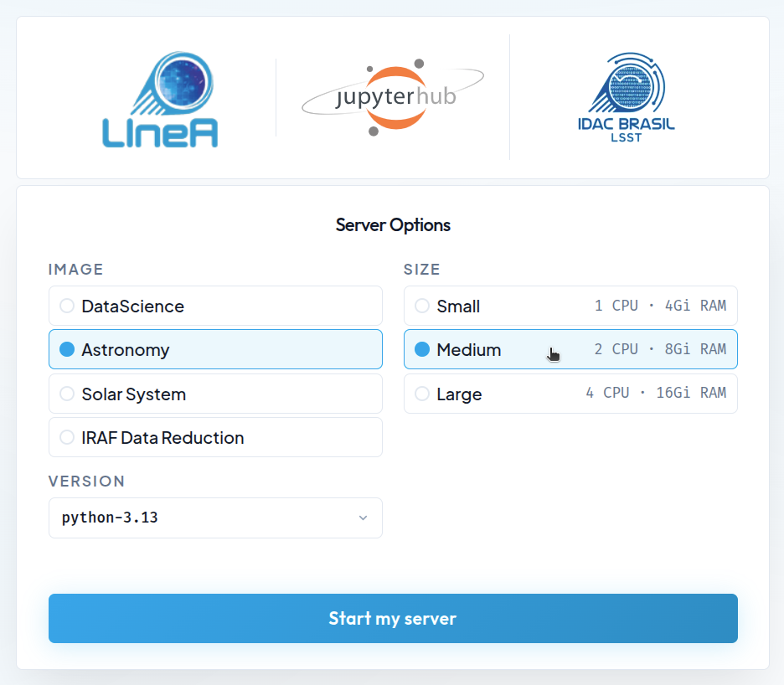Click the JupyterHub logo
Screen dimensions: 784x685
coord(393,97)
